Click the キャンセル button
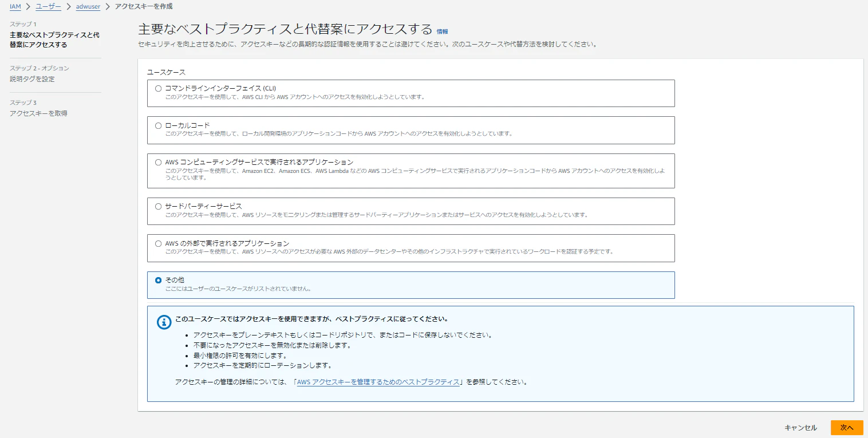868x438 pixels. click(x=800, y=428)
